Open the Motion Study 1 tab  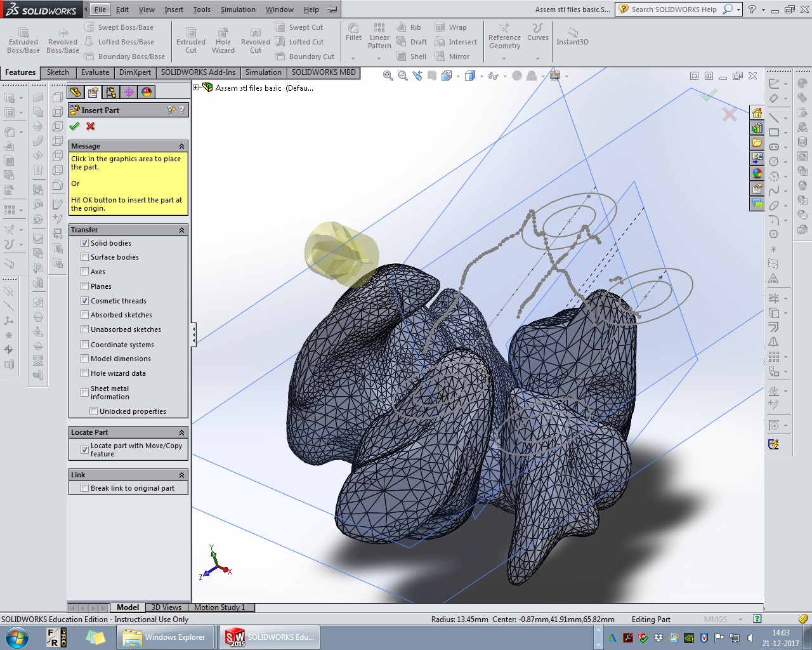coord(219,607)
